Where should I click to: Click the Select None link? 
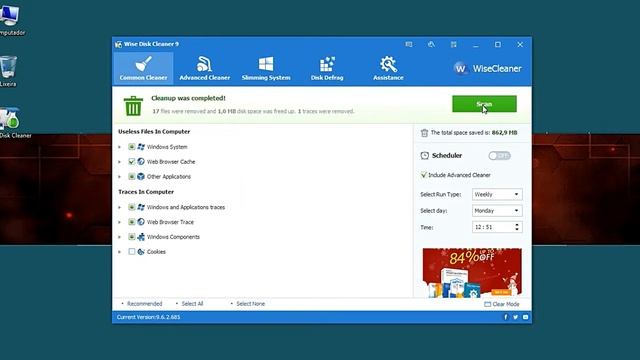click(x=251, y=304)
